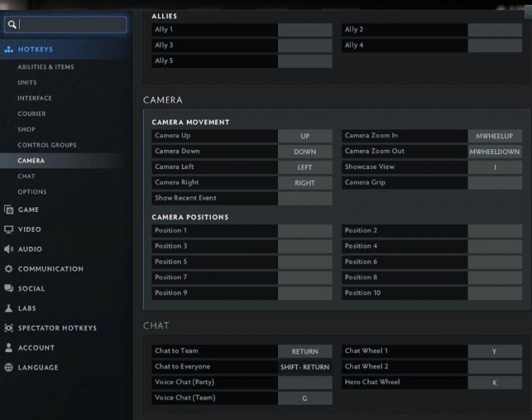Click the Spectator Hotkeys icon
The image size is (532, 420).
point(8,328)
